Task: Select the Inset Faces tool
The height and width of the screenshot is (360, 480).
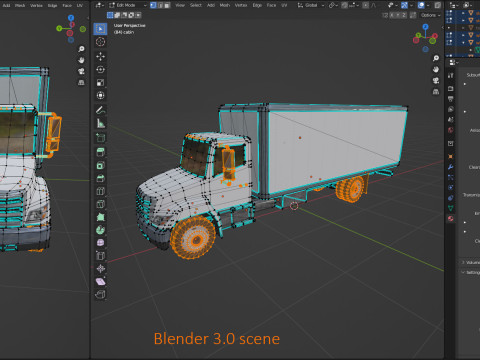Action: click(100, 165)
